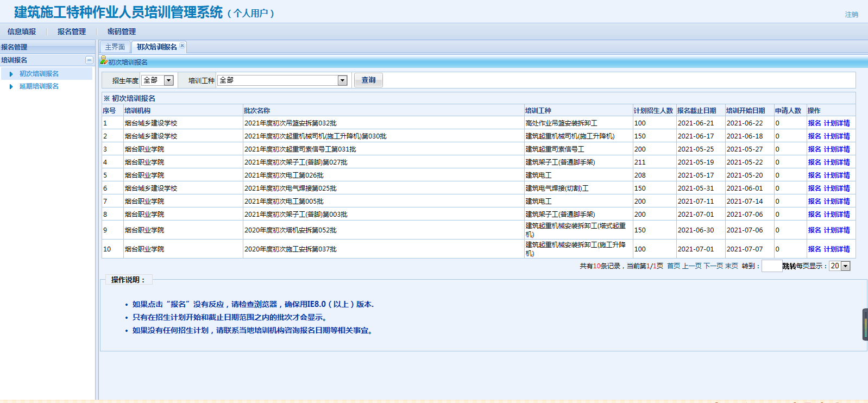The height and width of the screenshot is (403, 868).
Task: Open 初次培训报名 in the sidebar tree
Action: [39, 74]
